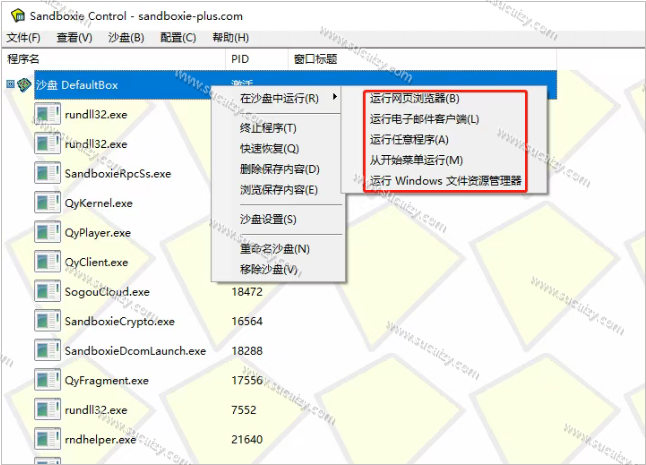The height and width of the screenshot is (465, 646).
Task: Choose 快速恢复(Q) from context menu
Action: (x=269, y=148)
